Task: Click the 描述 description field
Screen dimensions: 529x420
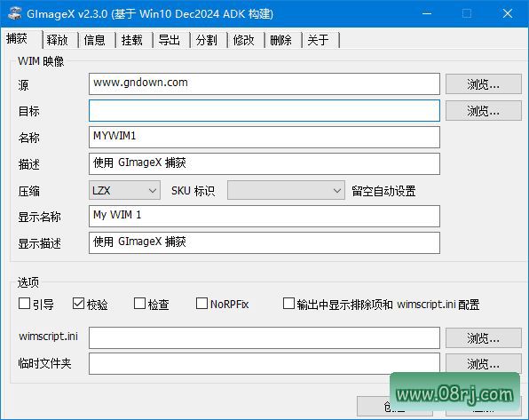Action: (x=264, y=163)
